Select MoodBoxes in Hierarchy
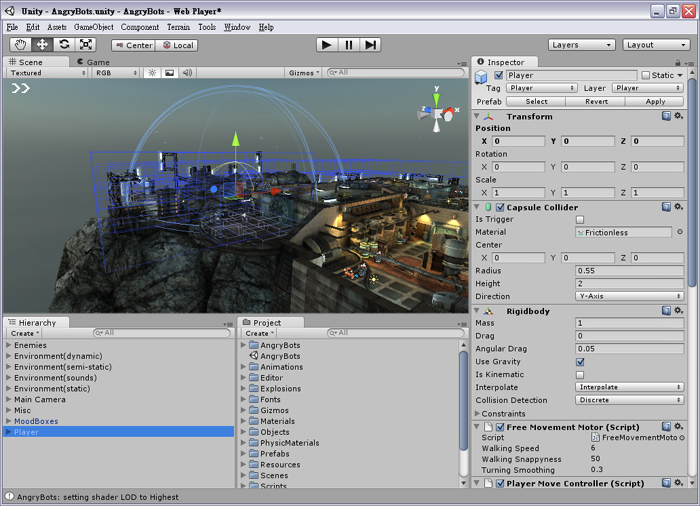 tap(36, 421)
